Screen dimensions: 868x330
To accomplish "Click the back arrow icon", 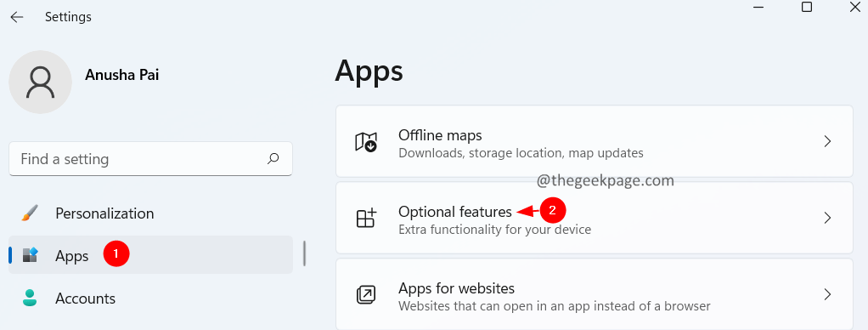I will 17,17.
